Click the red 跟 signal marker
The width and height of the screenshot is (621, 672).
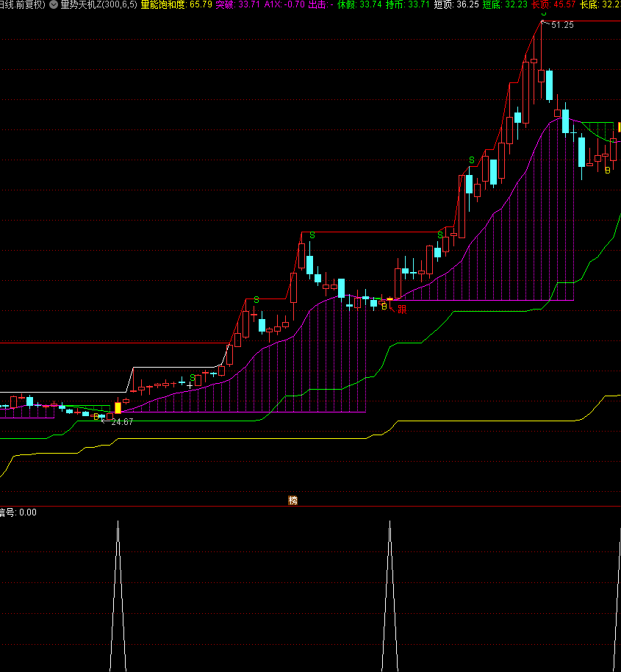tap(402, 310)
